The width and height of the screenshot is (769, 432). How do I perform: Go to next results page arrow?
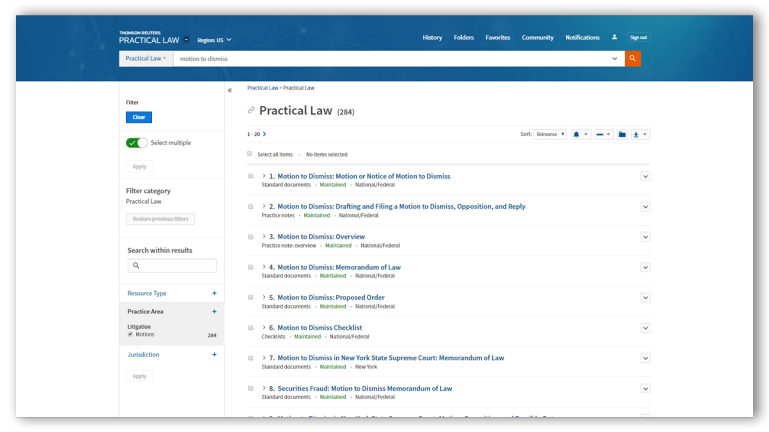pos(265,134)
